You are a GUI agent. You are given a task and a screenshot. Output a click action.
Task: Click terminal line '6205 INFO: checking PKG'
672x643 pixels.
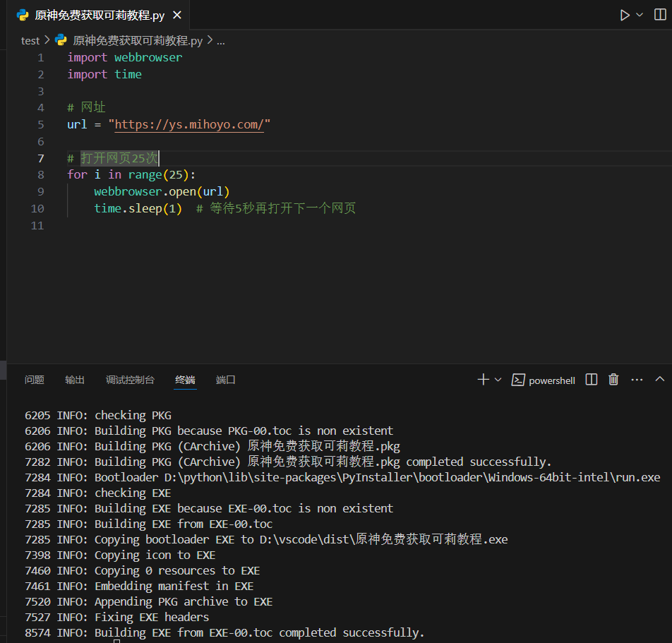98,416
